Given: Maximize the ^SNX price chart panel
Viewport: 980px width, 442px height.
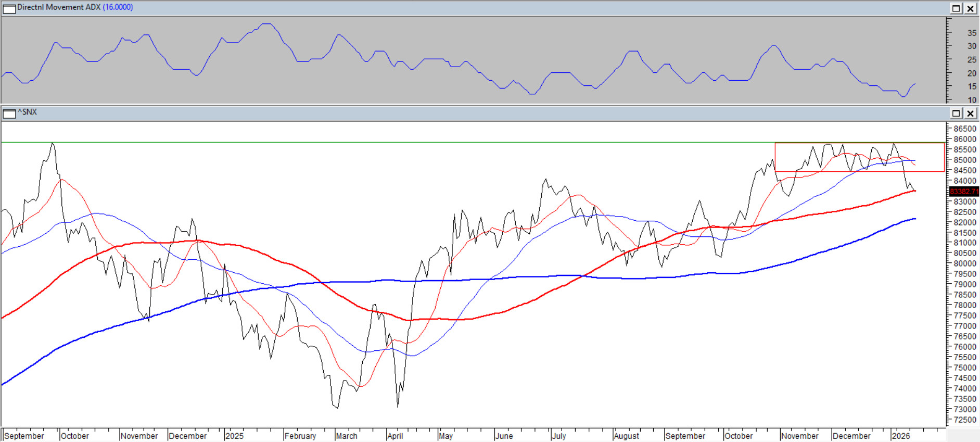Looking at the screenshot, I should pyautogui.click(x=956, y=113).
